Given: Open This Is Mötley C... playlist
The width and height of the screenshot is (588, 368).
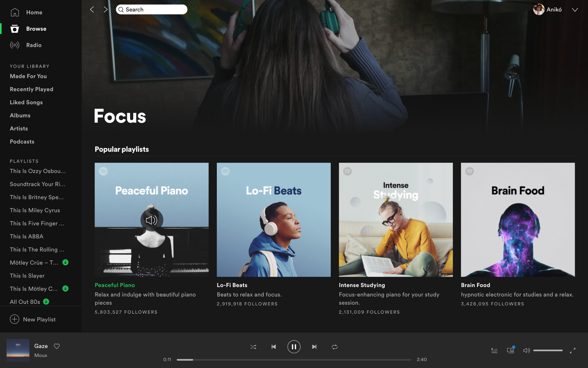Looking at the screenshot, I should (x=34, y=289).
